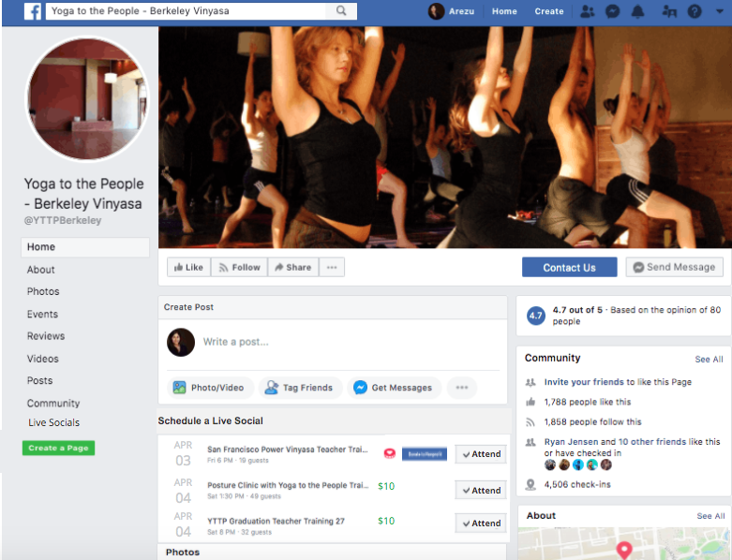732x560 pixels.
Task: Click @YTTPBerkeley page handle
Action: click(x=63, y=220)
